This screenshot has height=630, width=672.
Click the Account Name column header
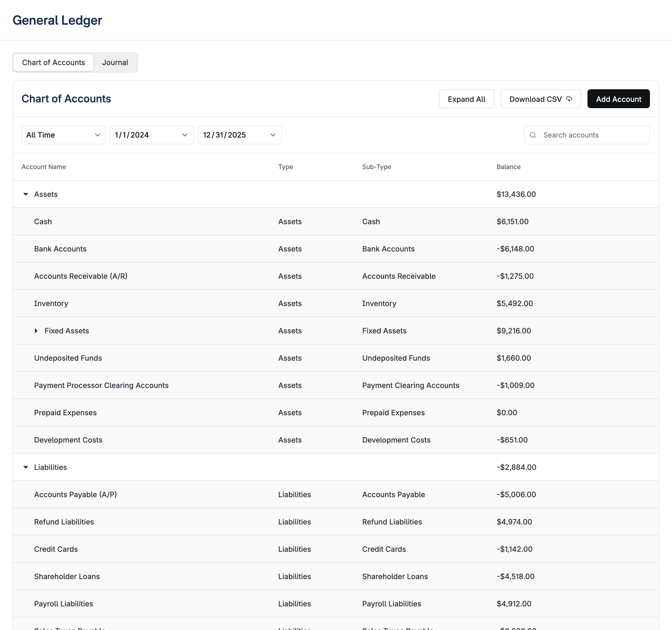pos(44,167)
